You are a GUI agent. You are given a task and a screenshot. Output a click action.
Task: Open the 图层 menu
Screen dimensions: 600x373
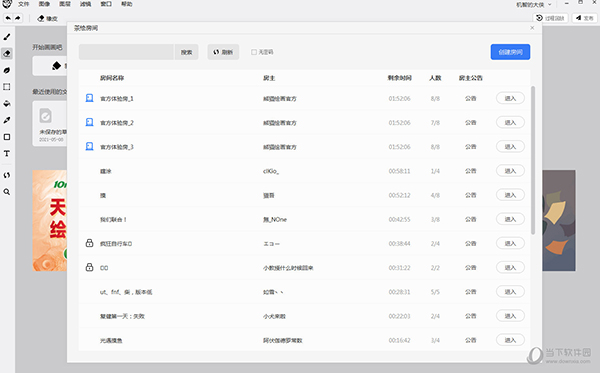click(65, 4)
